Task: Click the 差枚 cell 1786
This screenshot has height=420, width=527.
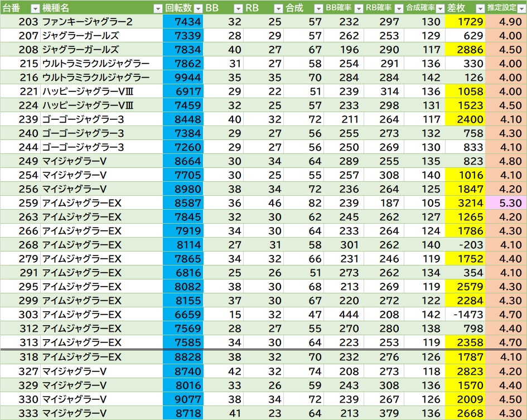Action: click(465, 231)
